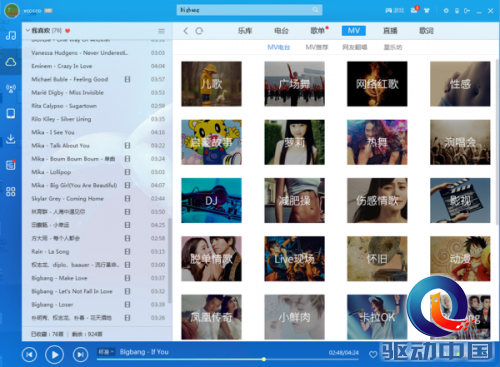
Task: Switch to the 直播 tab
Action: click(x=390, y=31)
